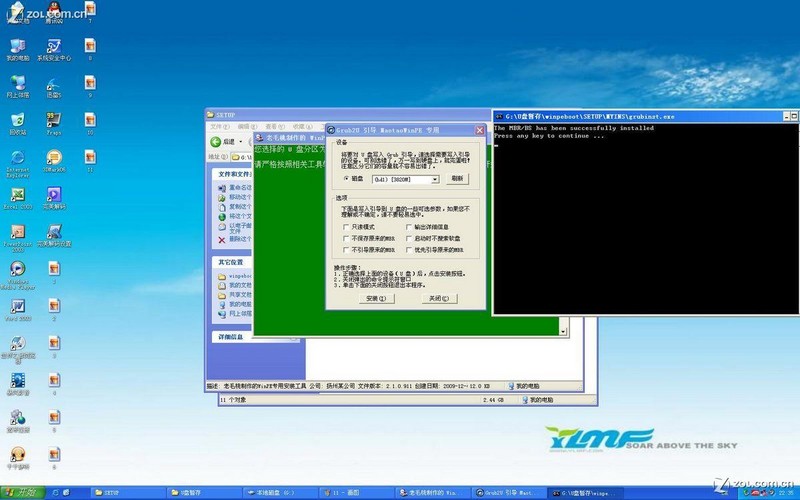The height and width of the screenshot is (500, 800).
Task: Click the My Computer icon under 其它位置
Action: pos(221,304)
